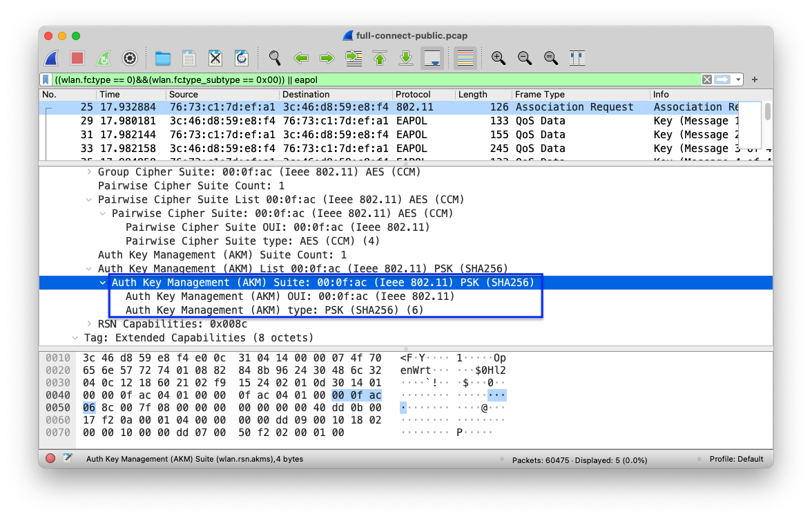Image resolution: width=812 pixels, height=519 pixels.
Task: Click the resize columns icon
Action: pyautogui.click(x=577, y=59)
